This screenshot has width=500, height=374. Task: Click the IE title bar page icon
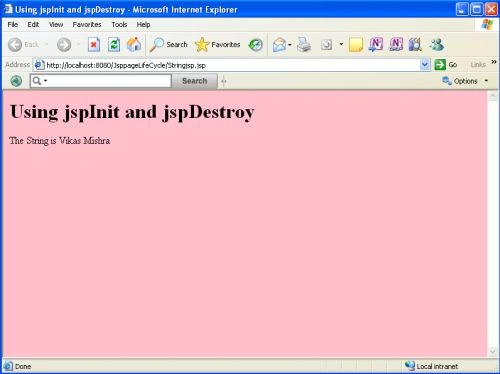click(8, 9)
